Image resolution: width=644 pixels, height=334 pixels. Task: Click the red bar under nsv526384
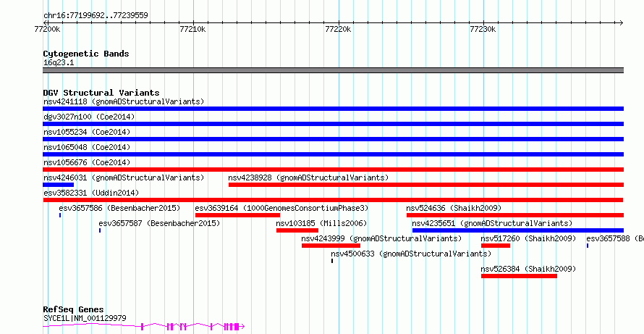(x=519, y=276)
